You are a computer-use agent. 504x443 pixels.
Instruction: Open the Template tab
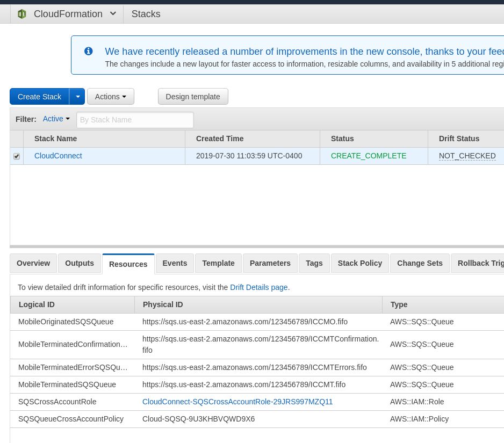click(x=218, y=263)
